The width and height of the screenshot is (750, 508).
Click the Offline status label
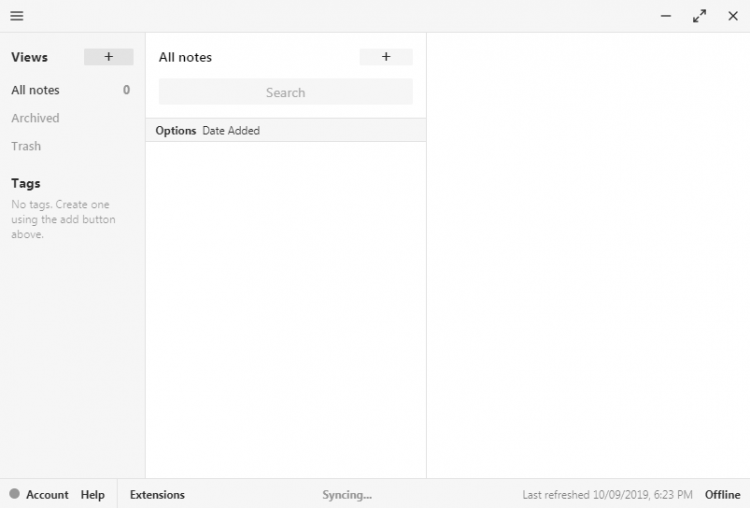click(x=722, y=495)
